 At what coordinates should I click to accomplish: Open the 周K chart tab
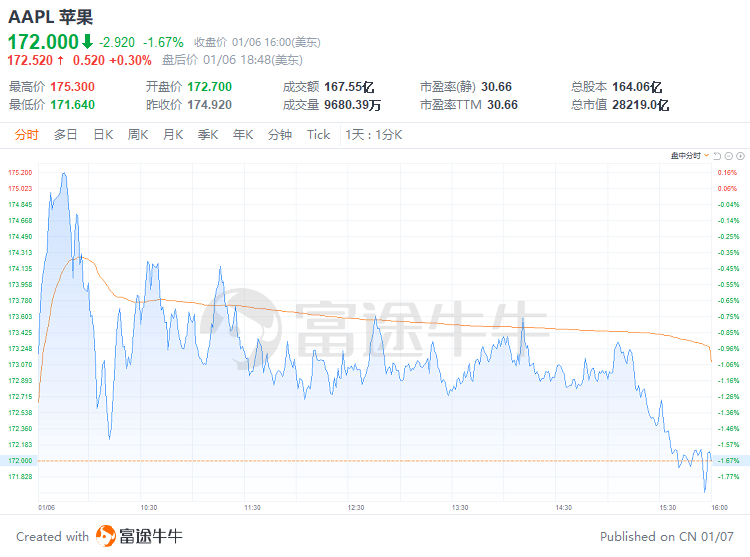tap(138, 135)
